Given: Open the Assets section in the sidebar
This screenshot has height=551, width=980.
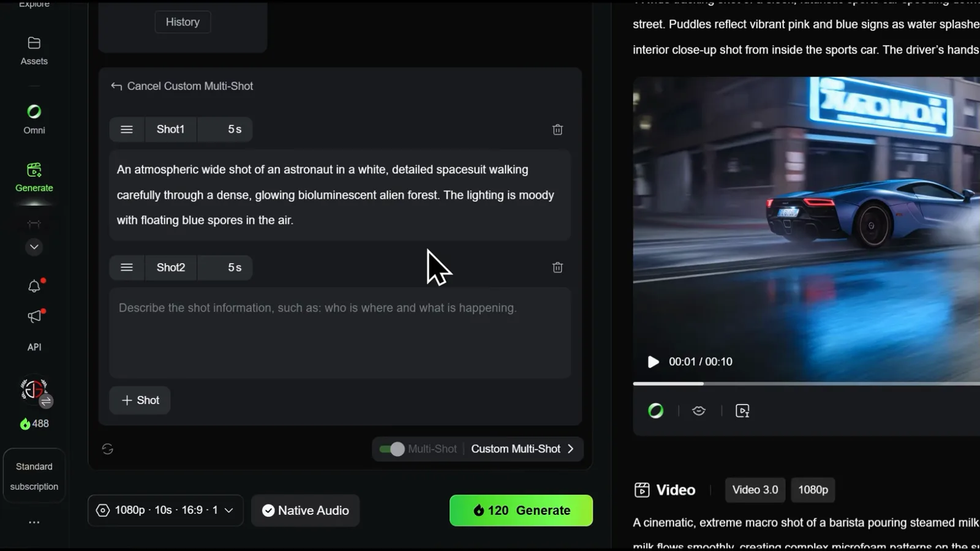Looking at the screenshot, I should tap(34, 51).
